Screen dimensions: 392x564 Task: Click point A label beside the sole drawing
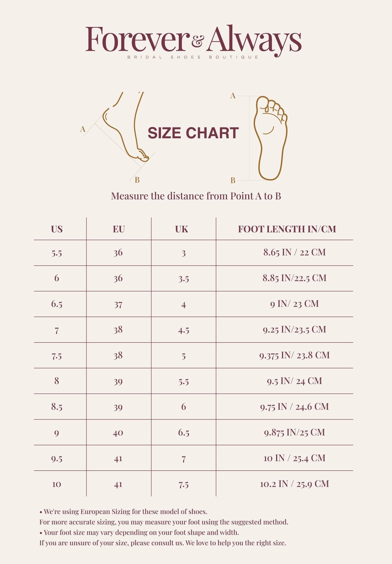pos(233,96)
